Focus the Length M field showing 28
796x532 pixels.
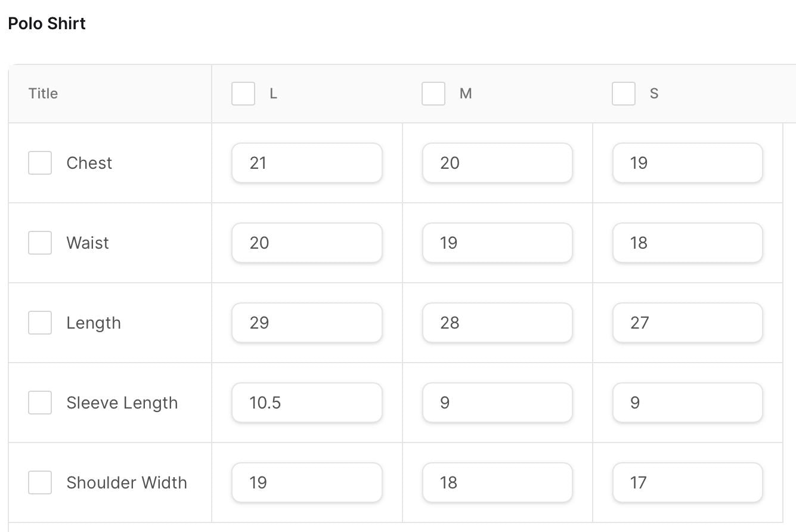tap(497, 323)
